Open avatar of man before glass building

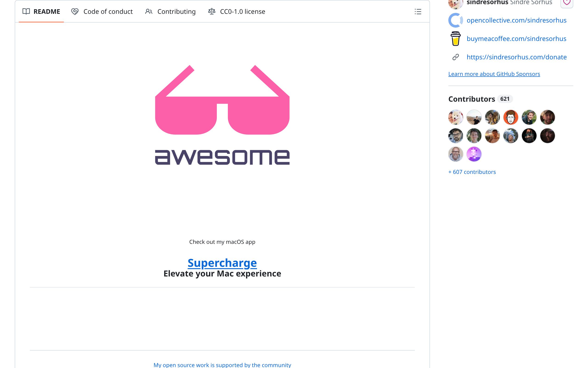(511, 135)
